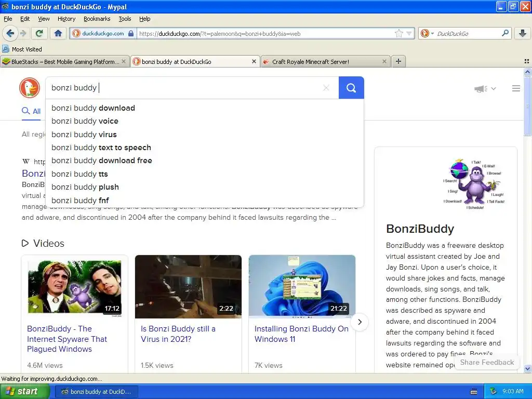Viewport: 532px width, 399px height.
Task: Close the Craft Royale Minecraft Server tab
Action: click(x=384, y=61)
